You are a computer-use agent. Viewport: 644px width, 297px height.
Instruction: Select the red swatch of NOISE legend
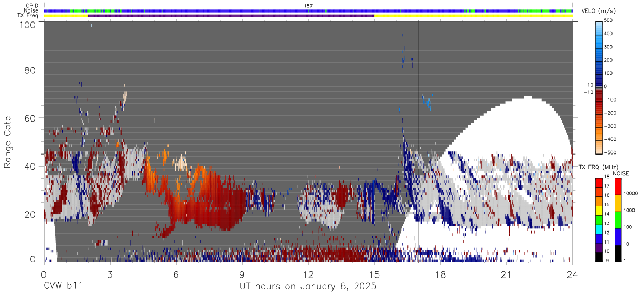coord(617,187)
